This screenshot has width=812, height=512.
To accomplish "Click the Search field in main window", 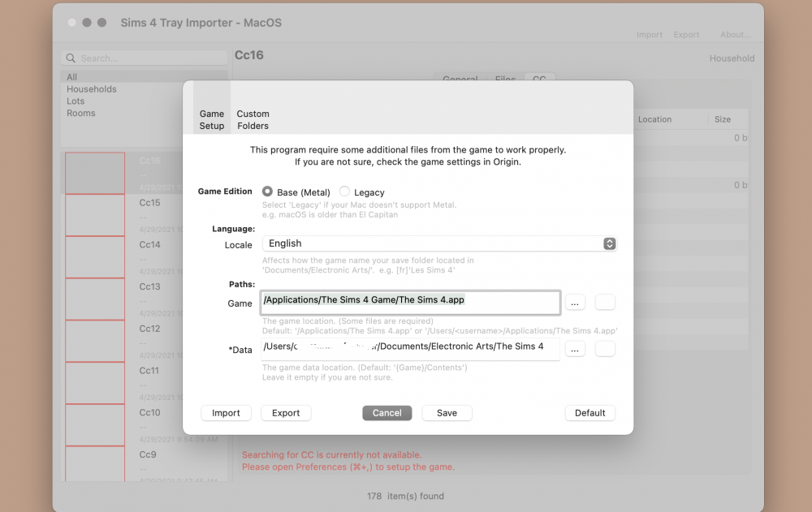I will 145,58.
